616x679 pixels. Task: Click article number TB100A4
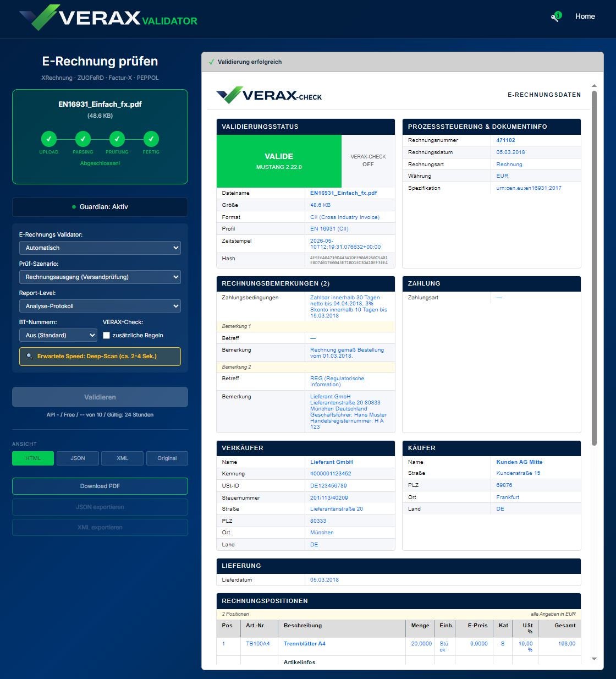[x=258, y=644]
